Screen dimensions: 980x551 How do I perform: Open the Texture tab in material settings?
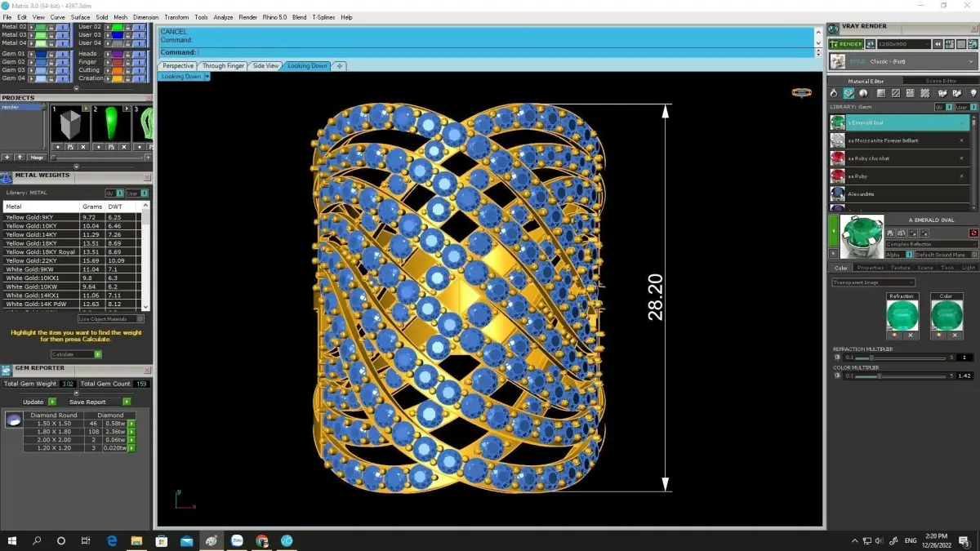click(901, 268)
